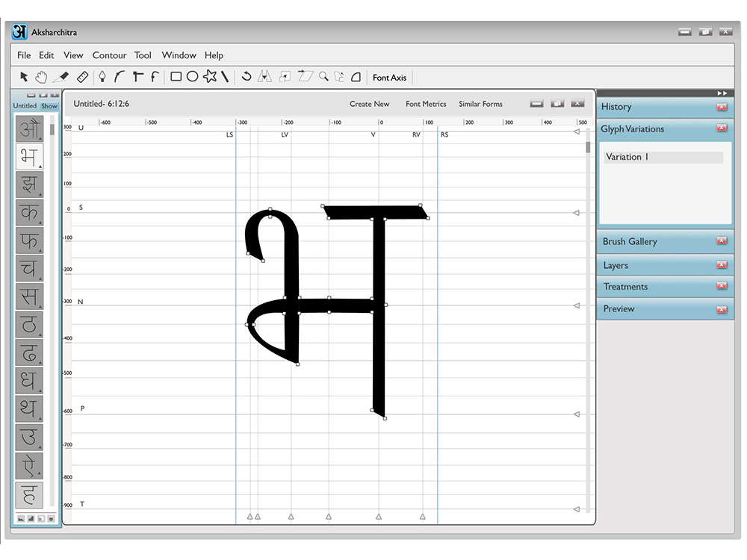Pick the pen nib tool
This screenshot has height=560, width=747.
pyautogui.click(x=102, y=77)
